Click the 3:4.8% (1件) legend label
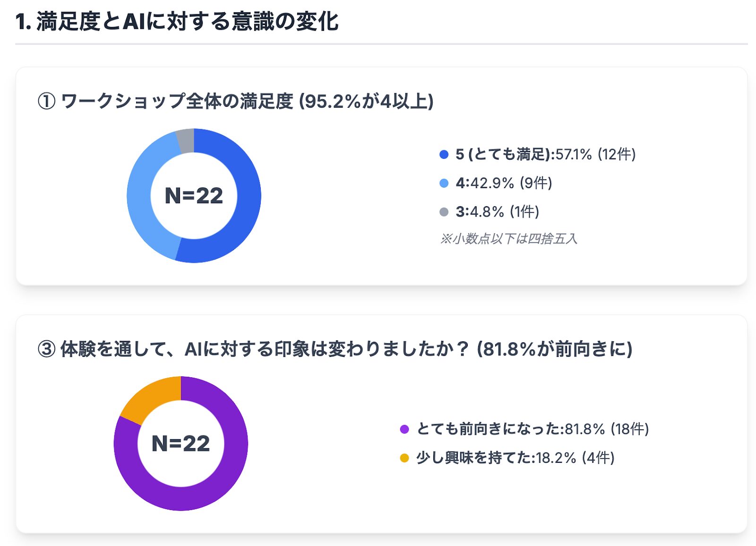The height and width of the screenshot is (546, 756). pos(497,212)
